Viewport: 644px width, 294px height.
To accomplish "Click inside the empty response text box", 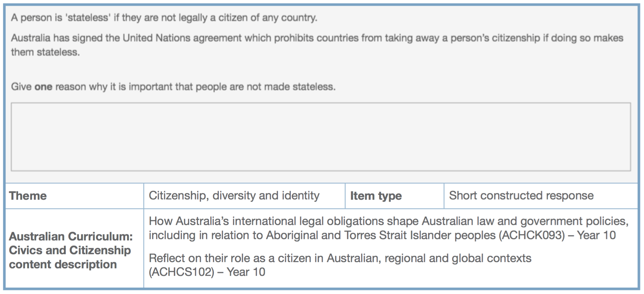I will click(321, 137).
